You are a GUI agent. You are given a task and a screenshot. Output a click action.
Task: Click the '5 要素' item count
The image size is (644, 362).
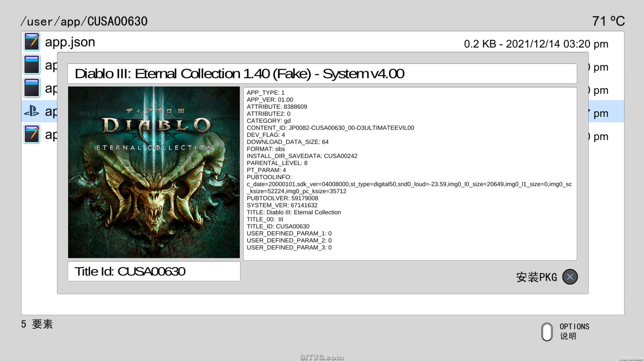(37, 324)
